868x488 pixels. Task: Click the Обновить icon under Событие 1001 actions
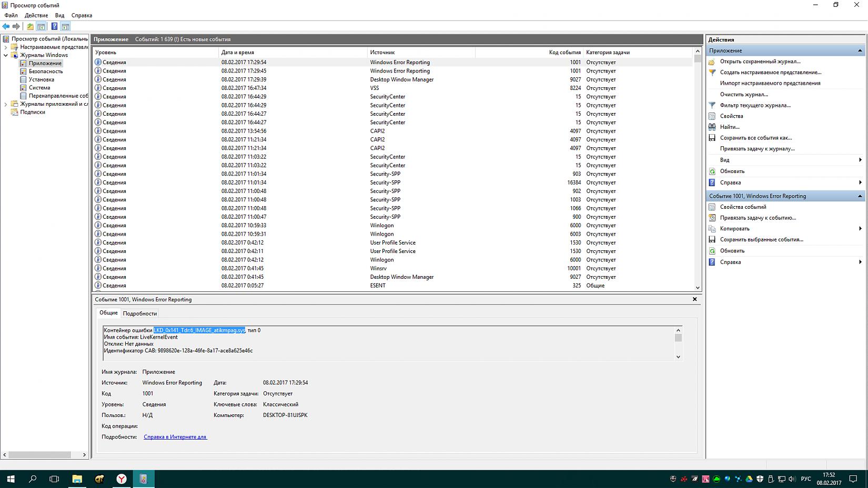click(x=712, y=251)
